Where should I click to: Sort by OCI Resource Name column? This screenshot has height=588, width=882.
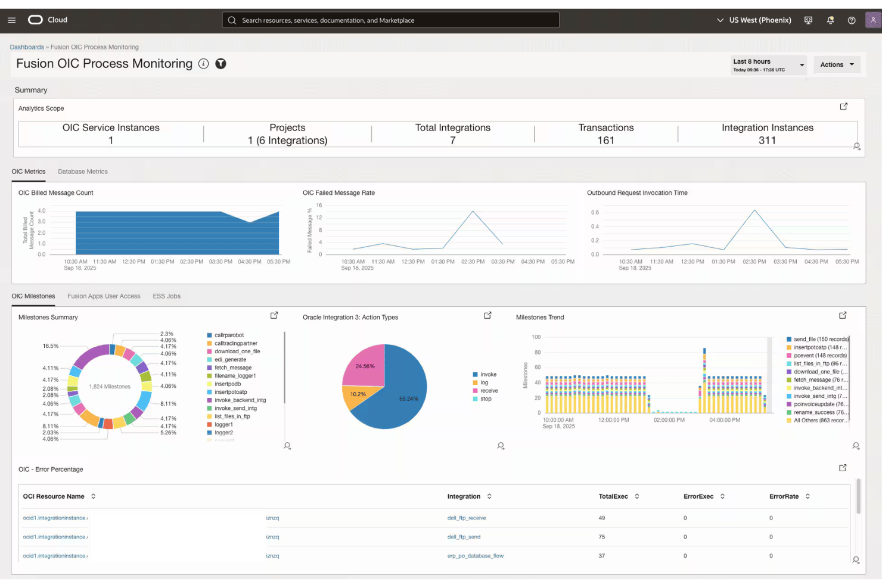tap(94, 496)
